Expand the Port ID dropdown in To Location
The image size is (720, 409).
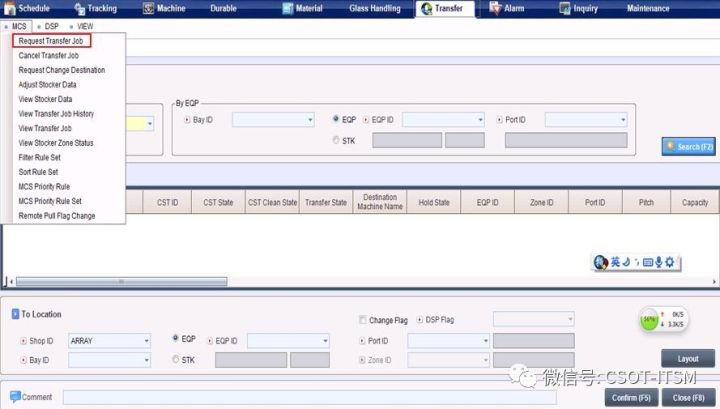(x=448, y=340)
